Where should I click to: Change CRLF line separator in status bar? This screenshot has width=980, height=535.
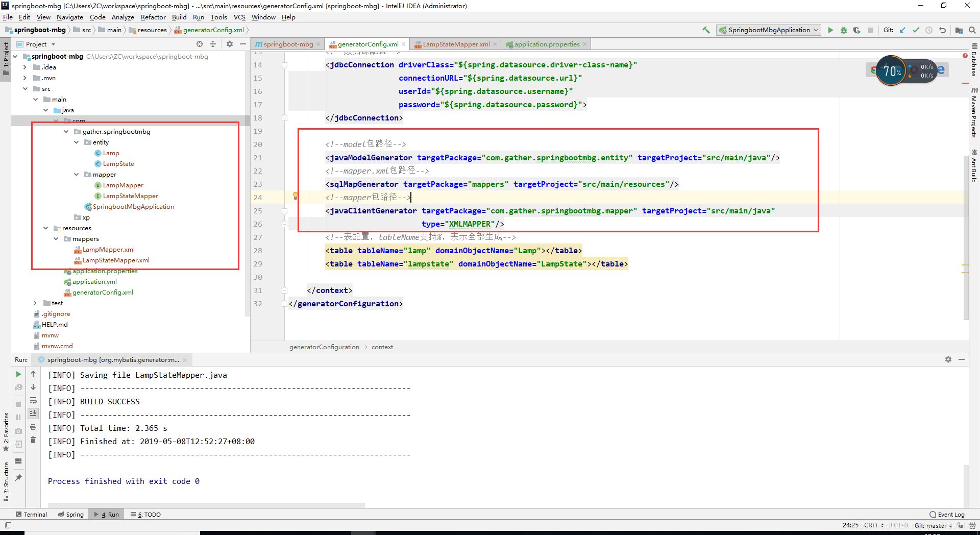coord(873,525)
